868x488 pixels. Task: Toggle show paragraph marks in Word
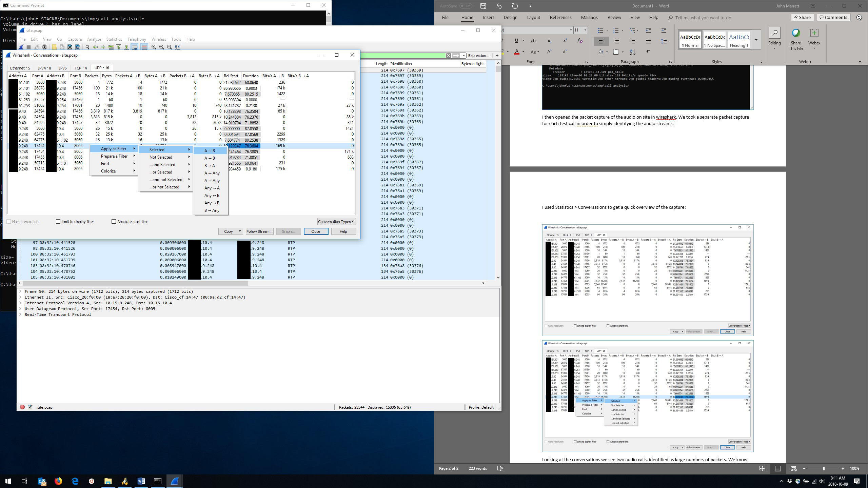pos(648,52)
